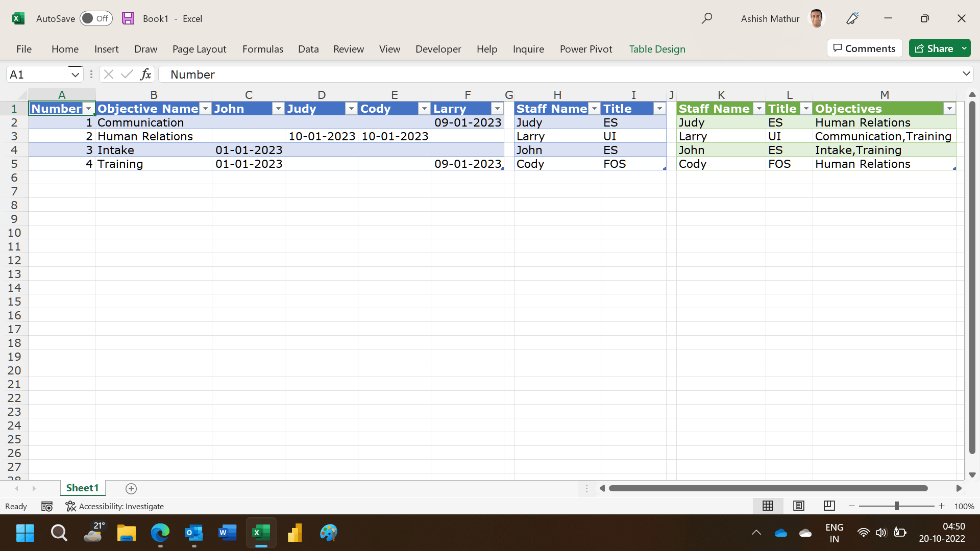Click next sheet navigation arrow
This screenshot has height=551, width=980.
pyautogui.click(x=34, y=489)
